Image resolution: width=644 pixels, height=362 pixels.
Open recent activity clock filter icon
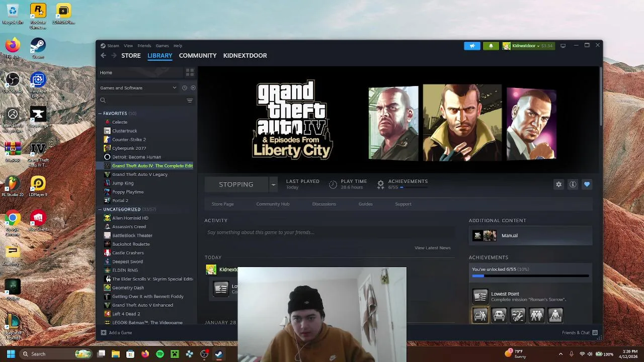point(185,88)
